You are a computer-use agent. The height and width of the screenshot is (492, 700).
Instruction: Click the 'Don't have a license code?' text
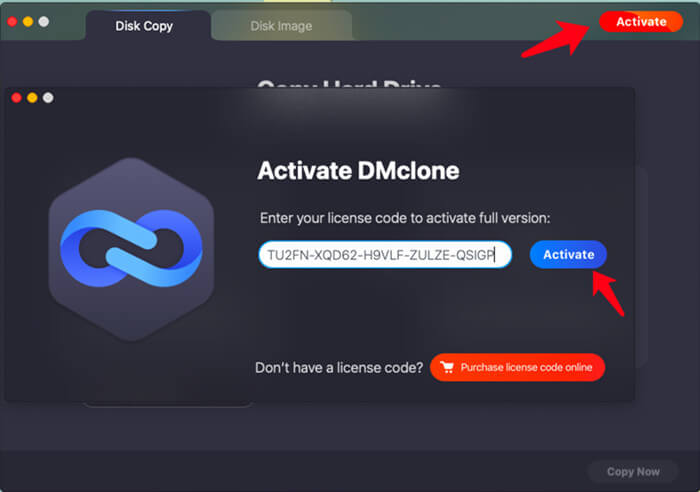click(339, 368)
